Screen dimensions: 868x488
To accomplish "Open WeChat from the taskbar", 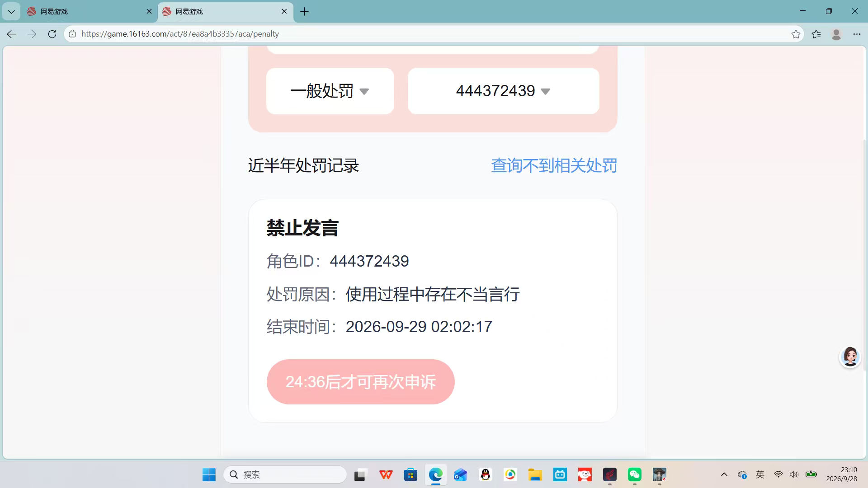I will [635, 474].
